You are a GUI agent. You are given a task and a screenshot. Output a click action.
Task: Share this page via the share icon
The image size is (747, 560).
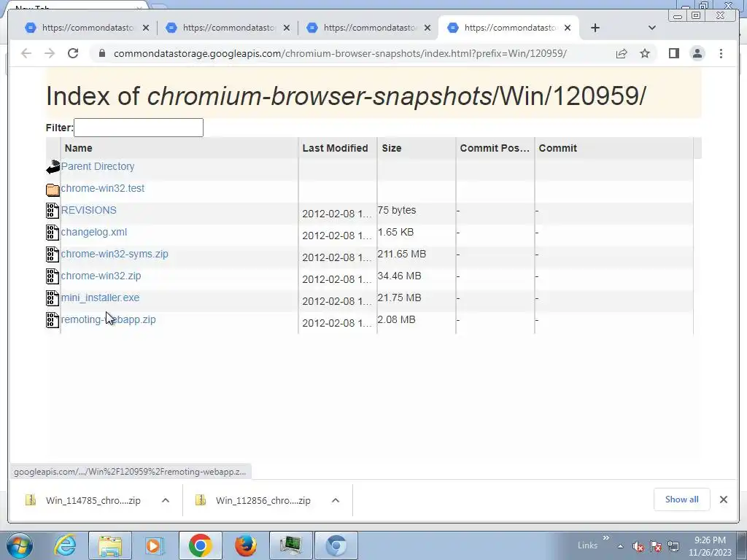coord(622,53)
